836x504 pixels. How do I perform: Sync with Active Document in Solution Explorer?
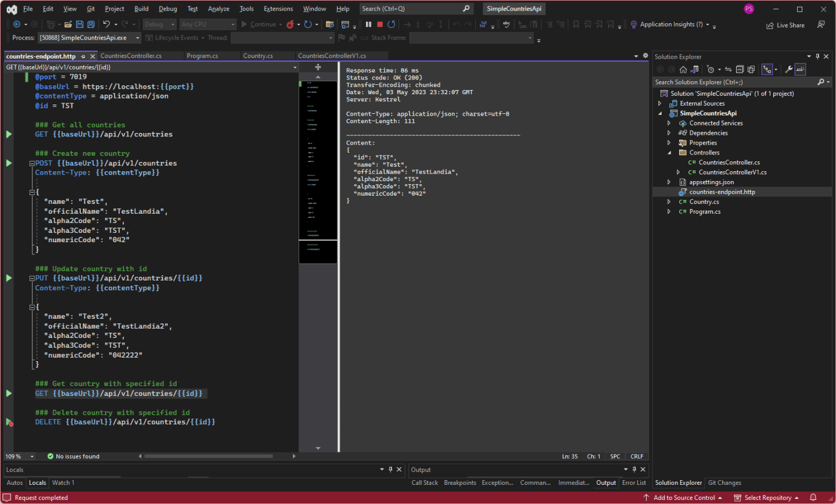pyautogui.click(x=728, y=69)
